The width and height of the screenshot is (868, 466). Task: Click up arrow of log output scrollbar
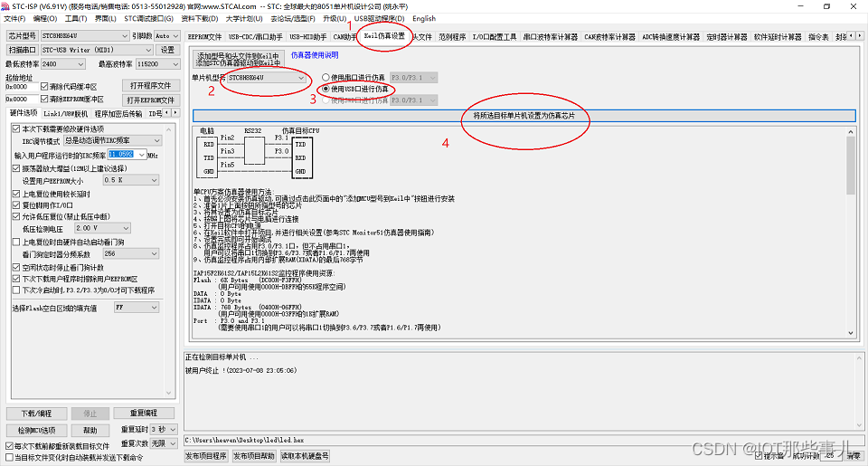(x=860, y=357)
